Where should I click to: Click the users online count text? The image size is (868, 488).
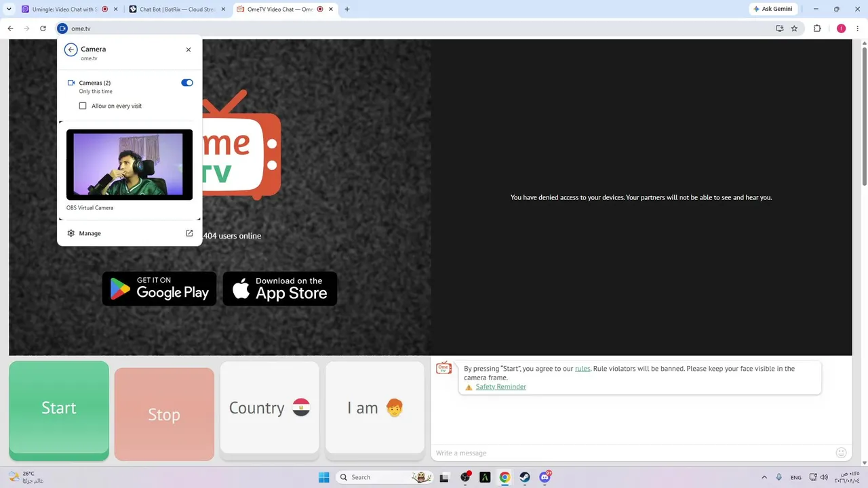[x=232, y=236]
